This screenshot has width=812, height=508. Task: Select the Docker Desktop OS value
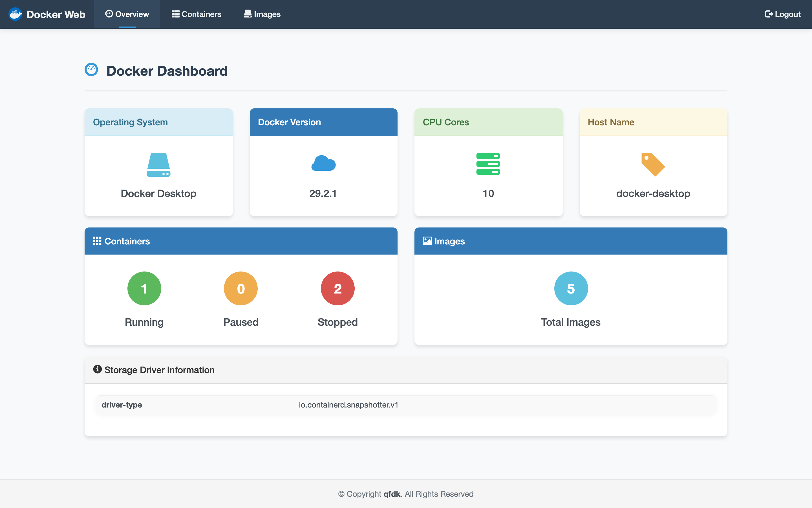(158, 194)
